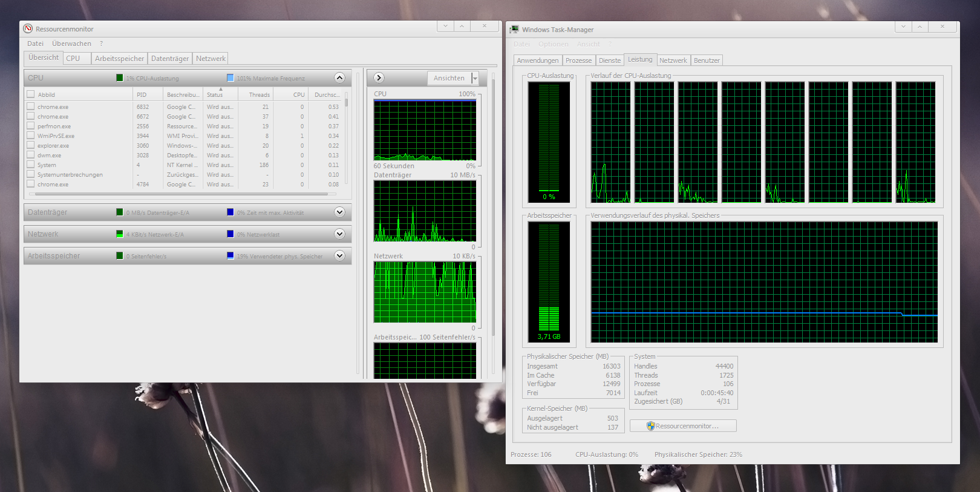Image resolution: width=980 pixels, height=492 pixels.
Task: Collapse the CPU section in Ressourcenmonitor
Action: point(339,77)
